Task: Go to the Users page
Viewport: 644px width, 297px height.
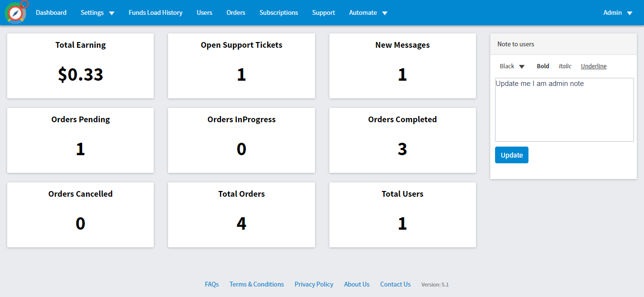Action: coord(204,13)
